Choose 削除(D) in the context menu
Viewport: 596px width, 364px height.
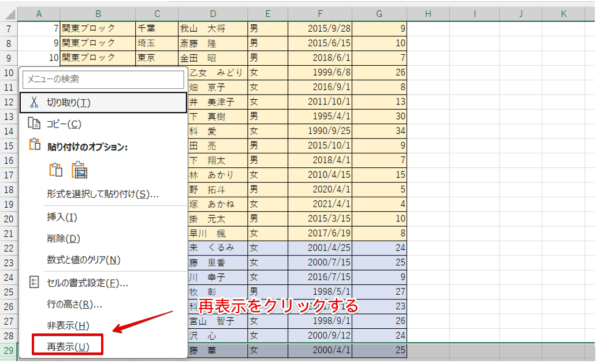click(x=103, y=238)
